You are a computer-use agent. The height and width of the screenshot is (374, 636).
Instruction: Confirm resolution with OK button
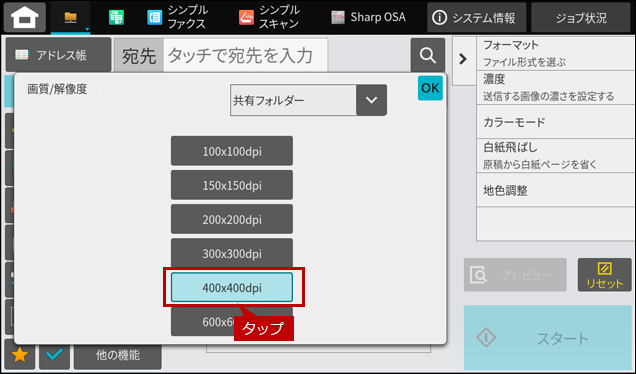430,88
